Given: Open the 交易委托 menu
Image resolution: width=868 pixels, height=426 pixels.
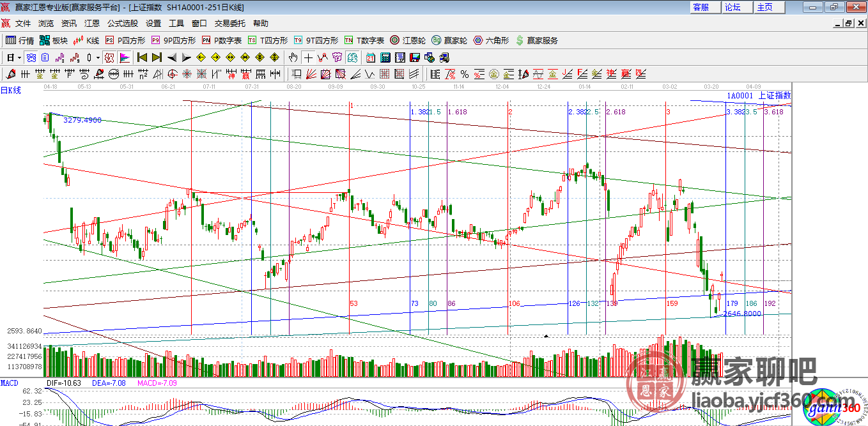Looking at the screenshot, I should click(x=230, y=24).
